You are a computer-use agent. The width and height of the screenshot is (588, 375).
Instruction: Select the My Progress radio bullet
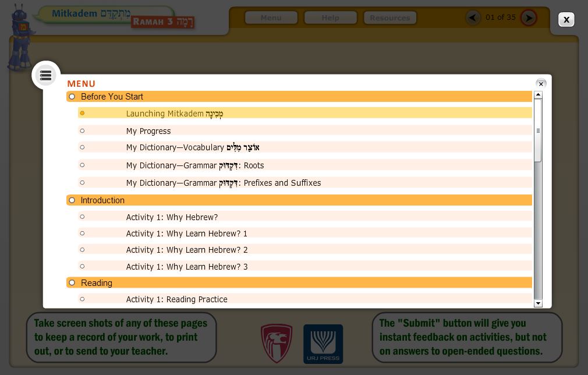pyautogui.click(x=82, y=131)
